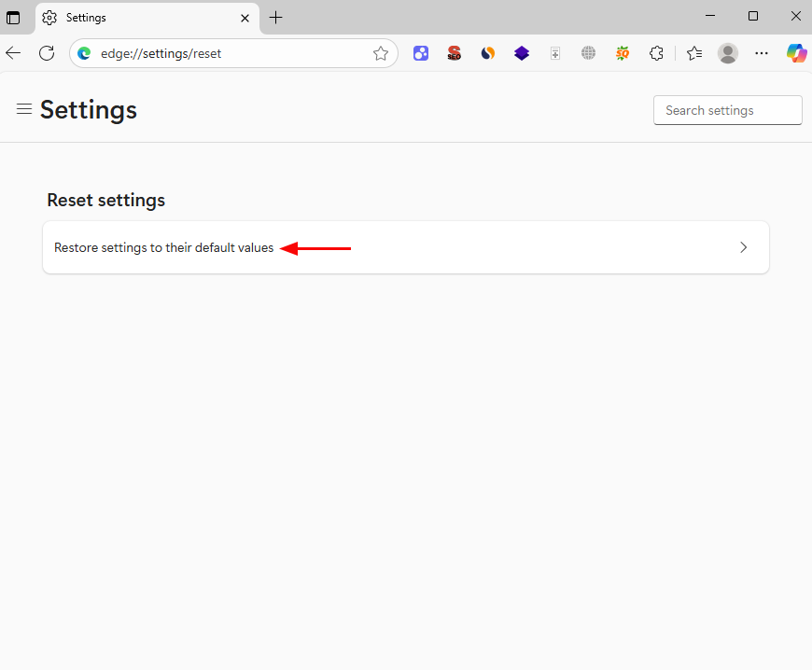Open Settings and more ellipsis menu
Image resolution: width=812 pixels, height=670 pixels.
[x=762, y=53]
